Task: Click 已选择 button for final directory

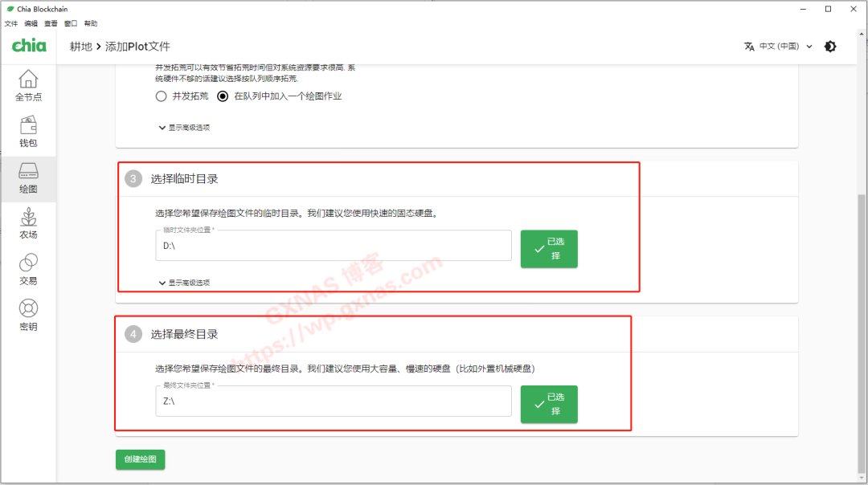Action: point(549,404)
